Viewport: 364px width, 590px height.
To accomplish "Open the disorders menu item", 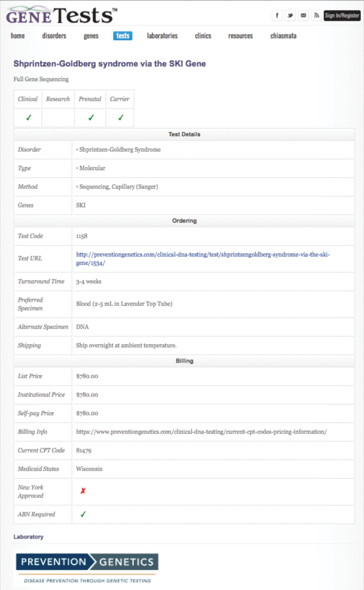I will point(54,36).
